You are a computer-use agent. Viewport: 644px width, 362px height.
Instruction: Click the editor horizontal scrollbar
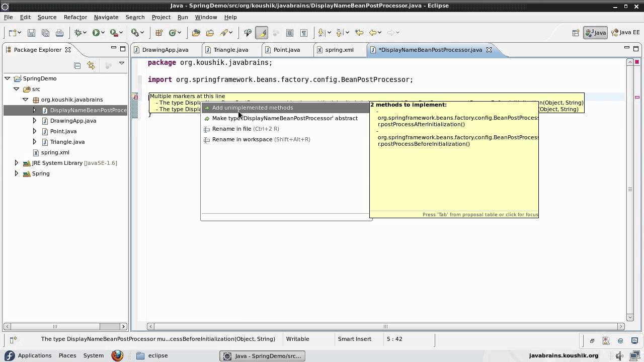pyautogui.click(x=385, y=326)
